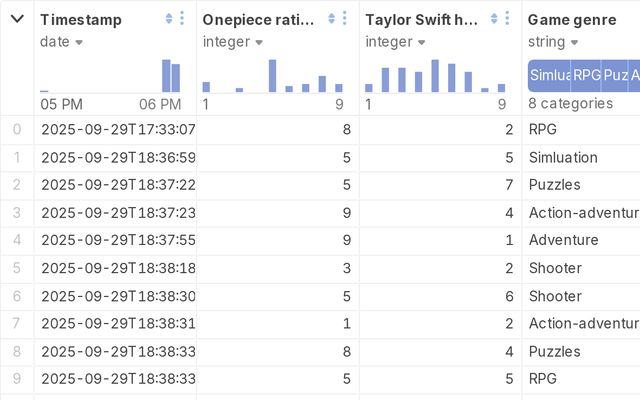Sort by the Taylor Swift column
This screenshot has height=400, width=640.
click(495, 19)
